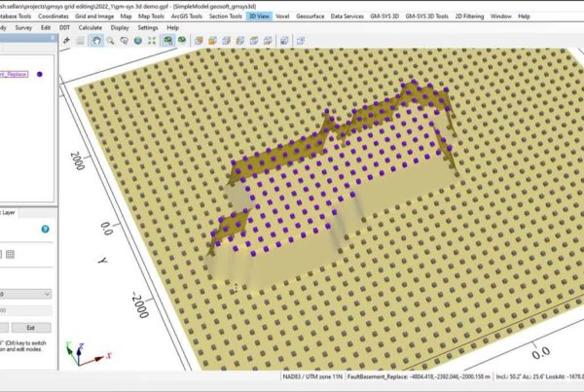Screen dimensions: 584x392
Task: Click the last cube icon in toolbar
Action: click(301, 41)
